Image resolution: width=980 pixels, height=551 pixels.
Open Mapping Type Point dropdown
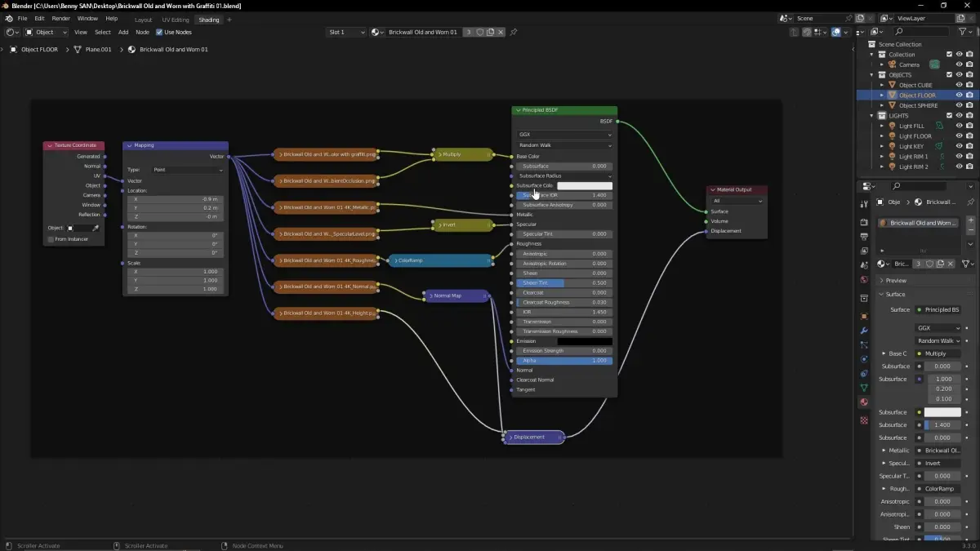tap(188, 170)
